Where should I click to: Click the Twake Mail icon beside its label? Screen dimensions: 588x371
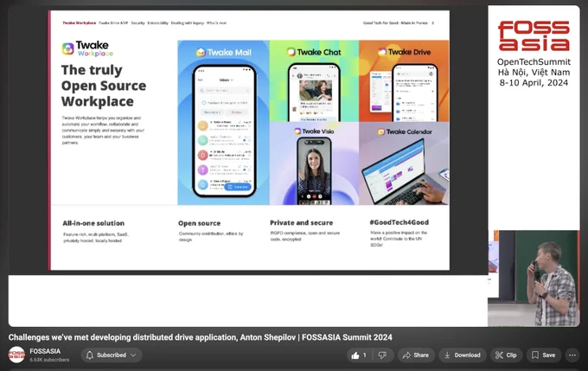click(x=201, y=52)
